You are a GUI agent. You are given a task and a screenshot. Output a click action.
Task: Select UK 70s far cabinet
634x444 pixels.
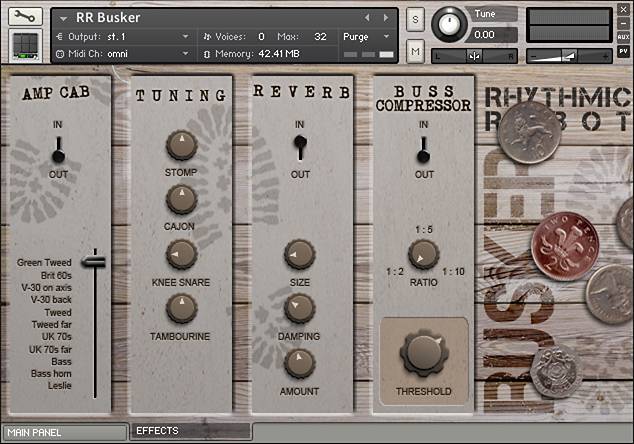coord(50,349)
